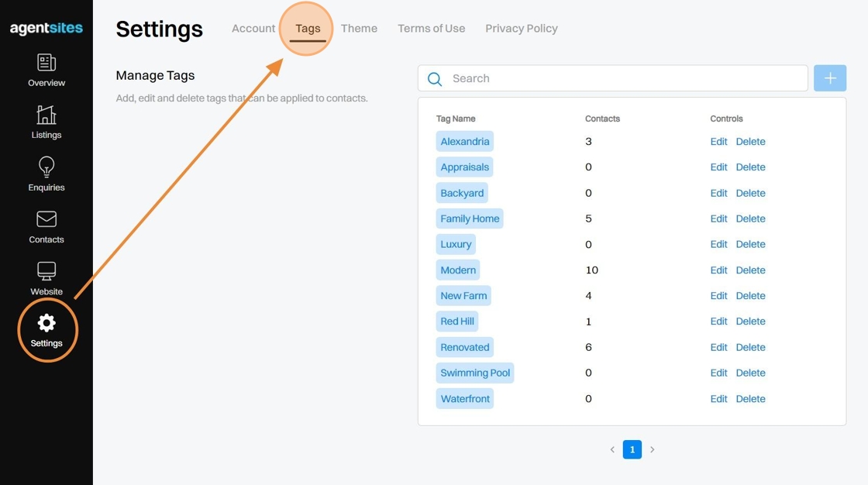Delete the Waterfront tag

pyautogui.click(x=750, y=399)
